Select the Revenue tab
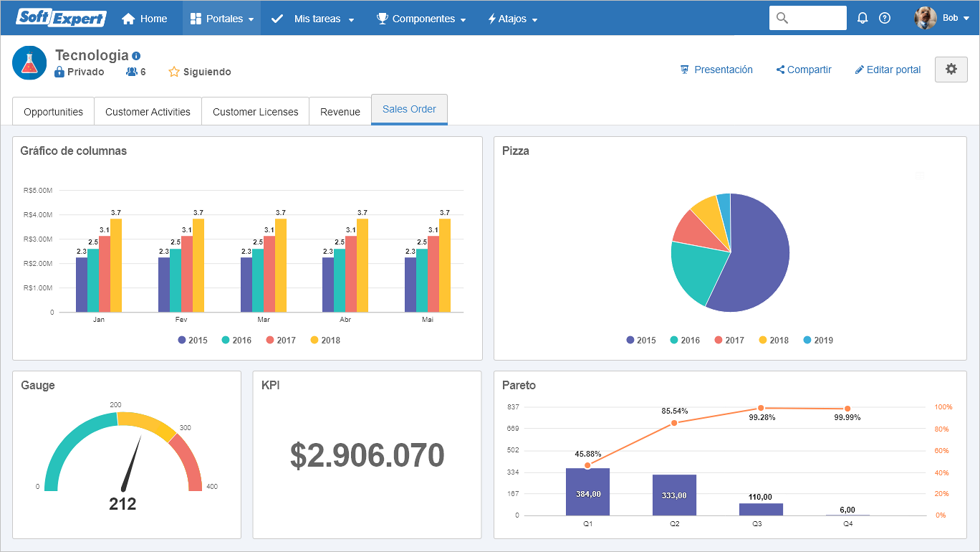 pyautogui.click(x=340, y=112)
